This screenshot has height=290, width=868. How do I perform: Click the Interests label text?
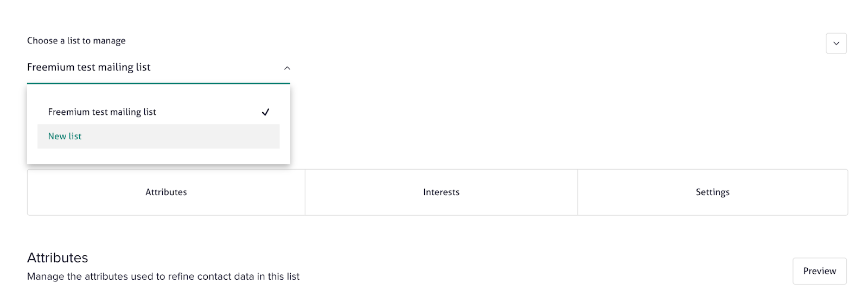(441, 192)
